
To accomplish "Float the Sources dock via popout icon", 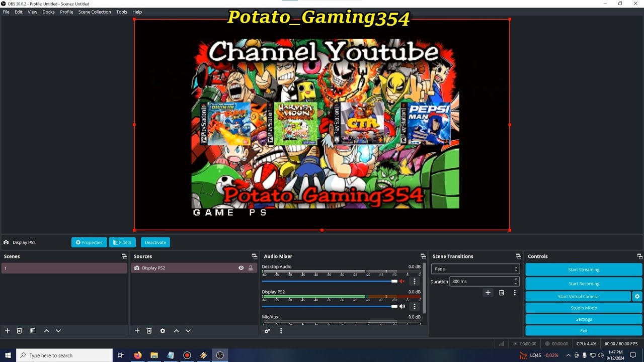I will pyautogui.click(x=254, y=256).
